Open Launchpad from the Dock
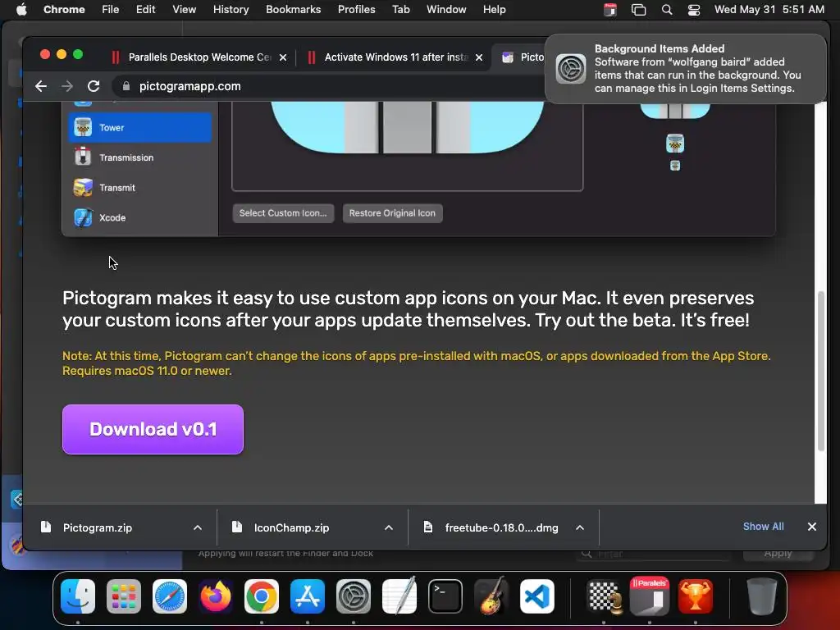The height and width of the screenshot is (630, 840). 124,596
